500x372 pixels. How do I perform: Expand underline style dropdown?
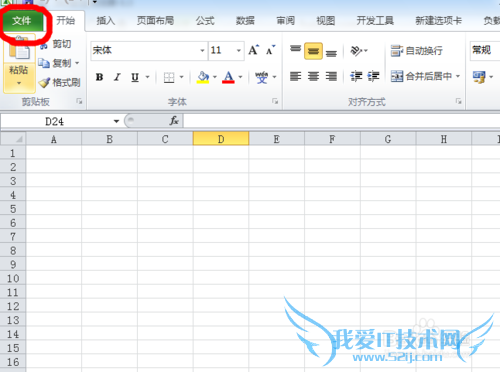[x=147, y=77]
